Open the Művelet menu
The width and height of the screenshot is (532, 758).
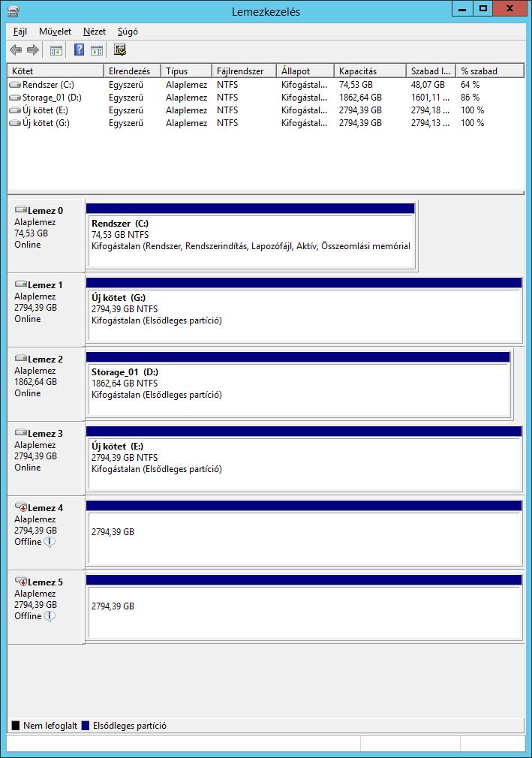[55, 32]
